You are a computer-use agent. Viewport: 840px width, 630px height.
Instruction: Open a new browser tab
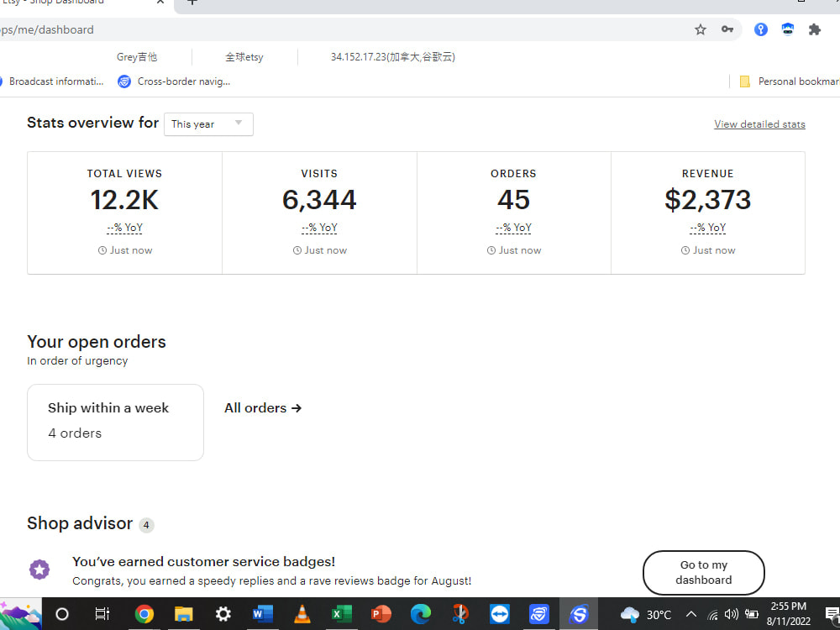click(x=192, y=3)
